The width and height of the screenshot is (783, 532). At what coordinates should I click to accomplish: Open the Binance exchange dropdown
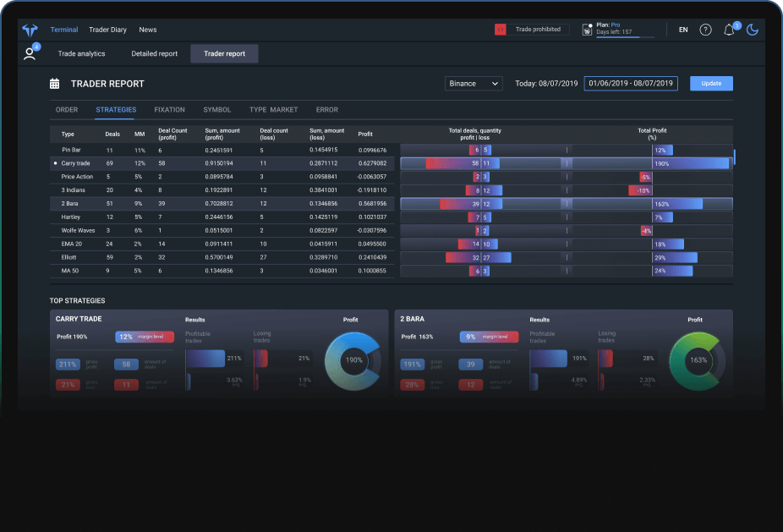coord(474,83)
